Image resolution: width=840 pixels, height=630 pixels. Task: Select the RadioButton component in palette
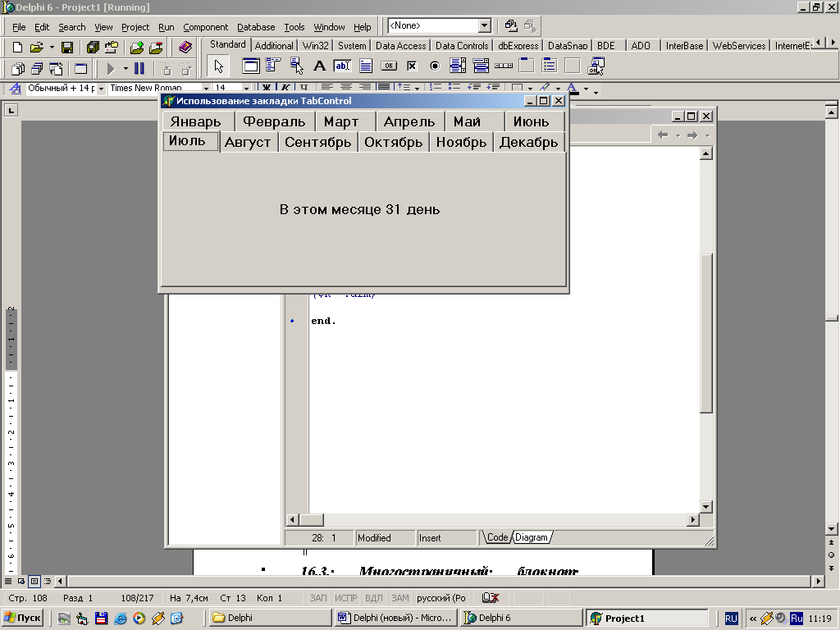click(435, 66)
